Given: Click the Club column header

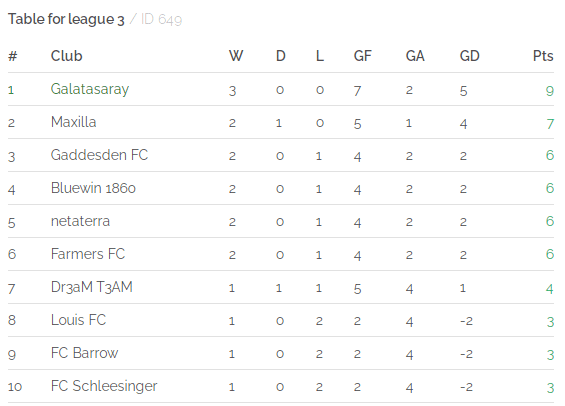Looking at the screenshot, I should click(x=67, y=56).
